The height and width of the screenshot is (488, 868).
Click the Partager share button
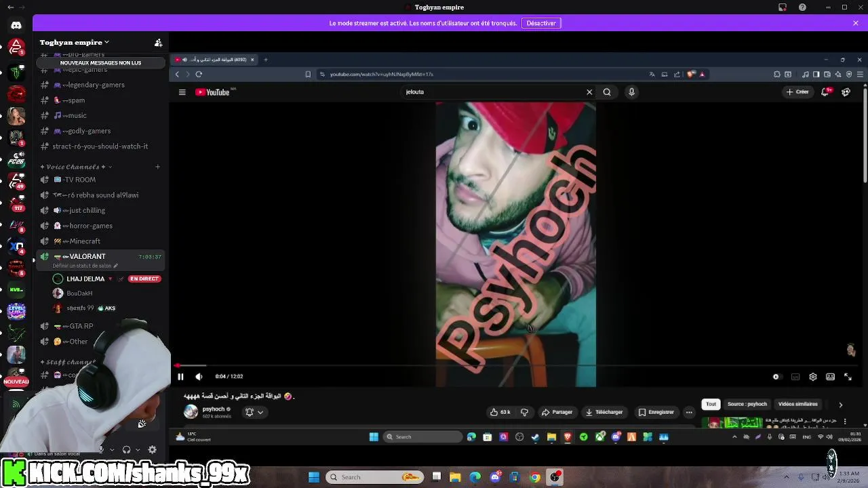coord(557,412)
